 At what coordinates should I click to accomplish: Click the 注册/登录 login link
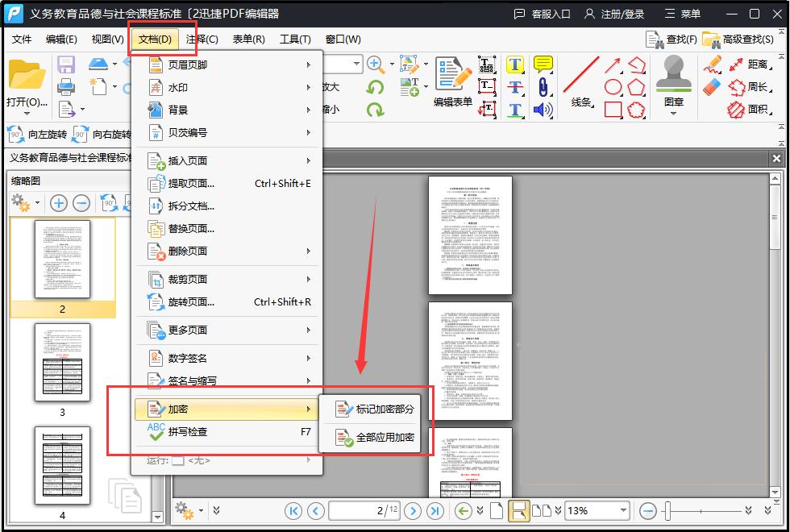pyautogui.click(x=617, y=14)
